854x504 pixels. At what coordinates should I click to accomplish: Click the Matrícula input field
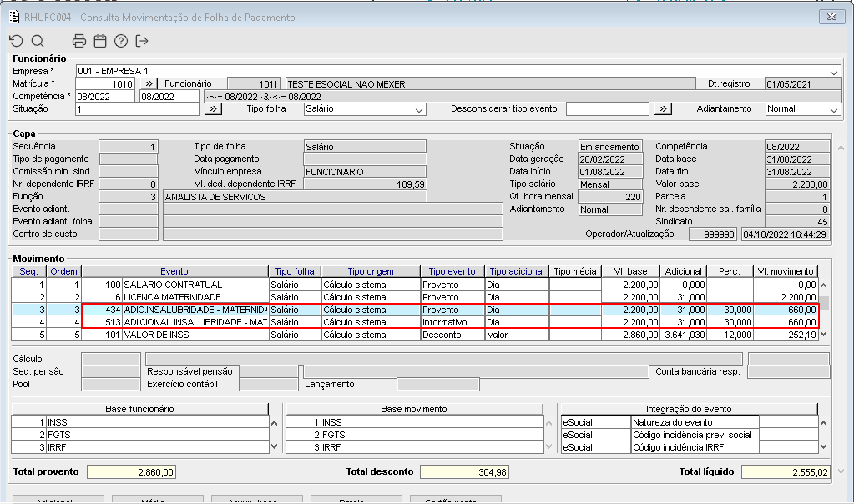[104, 84]
